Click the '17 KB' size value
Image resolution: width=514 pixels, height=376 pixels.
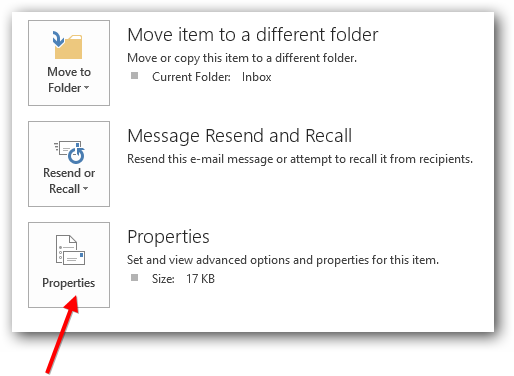200,279
